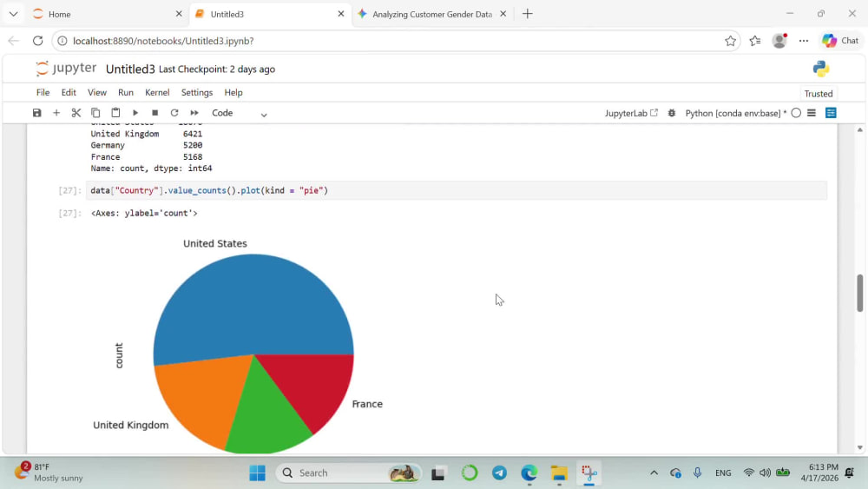
Task: Open notebook in JupyterLab
Action: point(631,113)
